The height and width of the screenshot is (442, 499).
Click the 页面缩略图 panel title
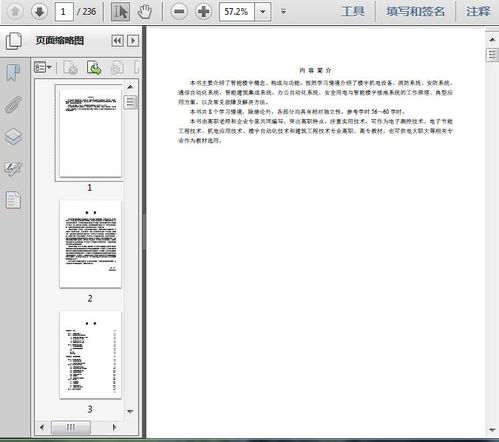tap(60, 41)
